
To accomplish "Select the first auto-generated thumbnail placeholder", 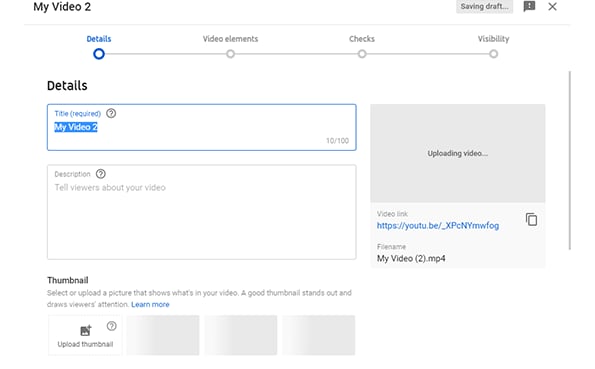I will (163, 335).
